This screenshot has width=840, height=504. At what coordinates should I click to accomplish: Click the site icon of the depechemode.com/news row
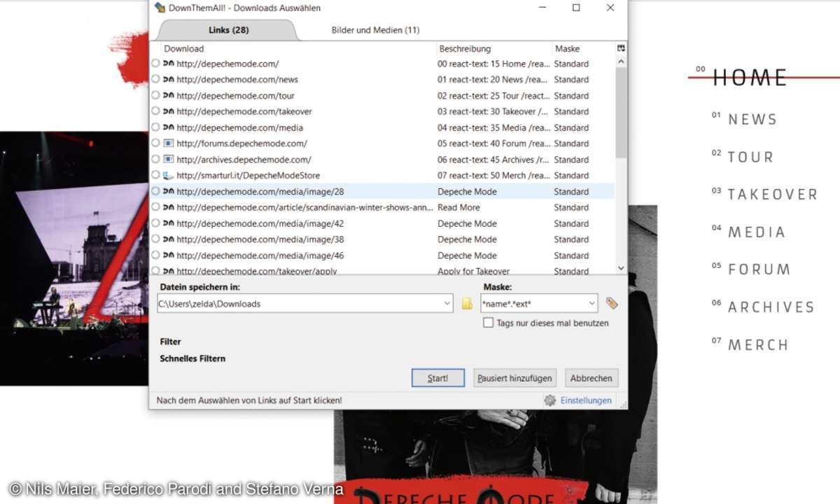168,80
